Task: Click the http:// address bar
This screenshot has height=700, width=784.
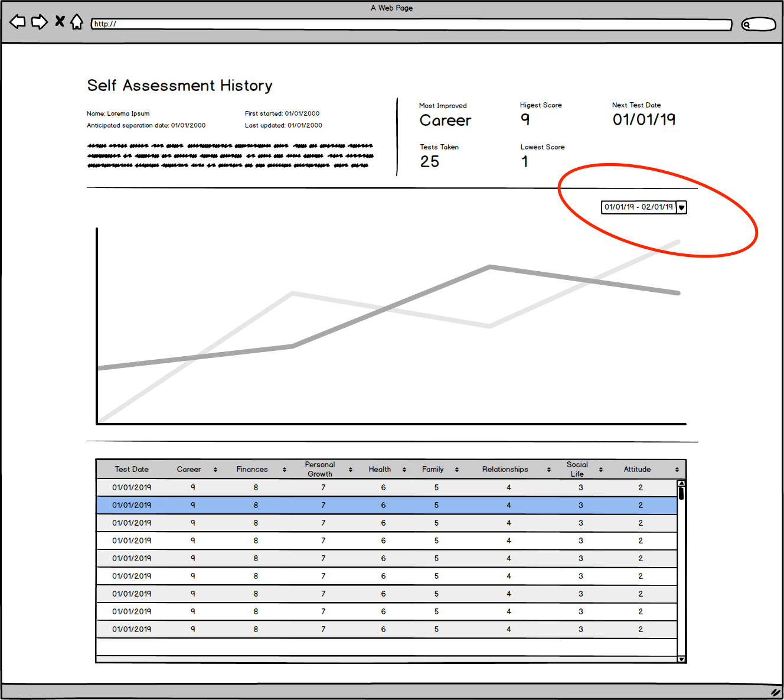Action: coord(411,24)
